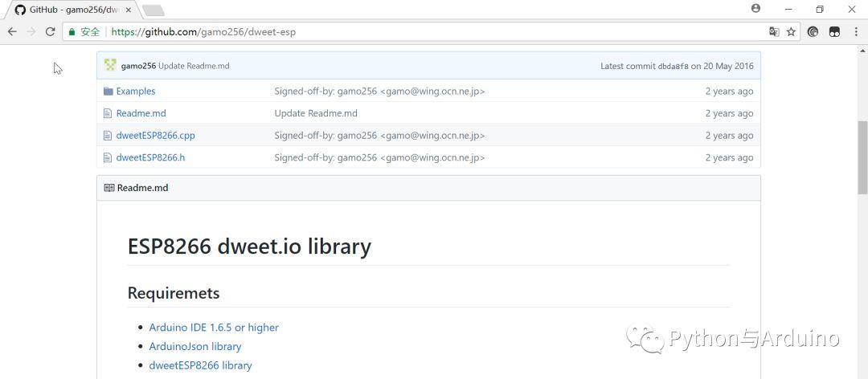Click the book icon beside Readme.md header

coord(109,188)
